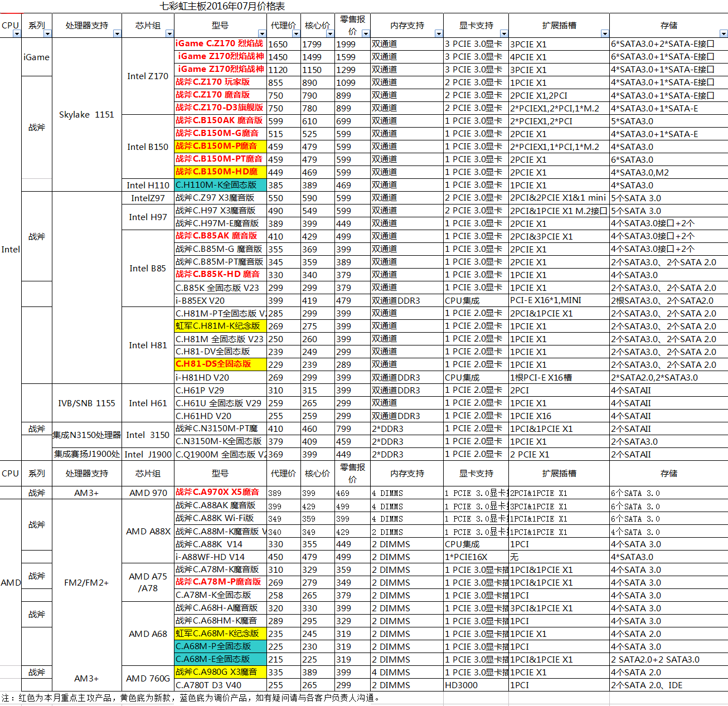
Task: Select the blue C.H110M-K全固态版 cell
Action: 220,184
